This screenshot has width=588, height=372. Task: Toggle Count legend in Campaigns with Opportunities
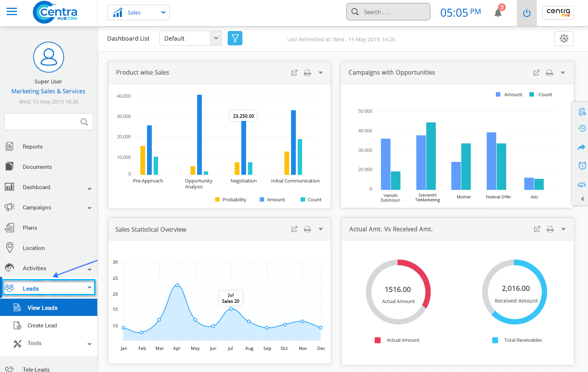pyautogui.click(x=541, y=95)
